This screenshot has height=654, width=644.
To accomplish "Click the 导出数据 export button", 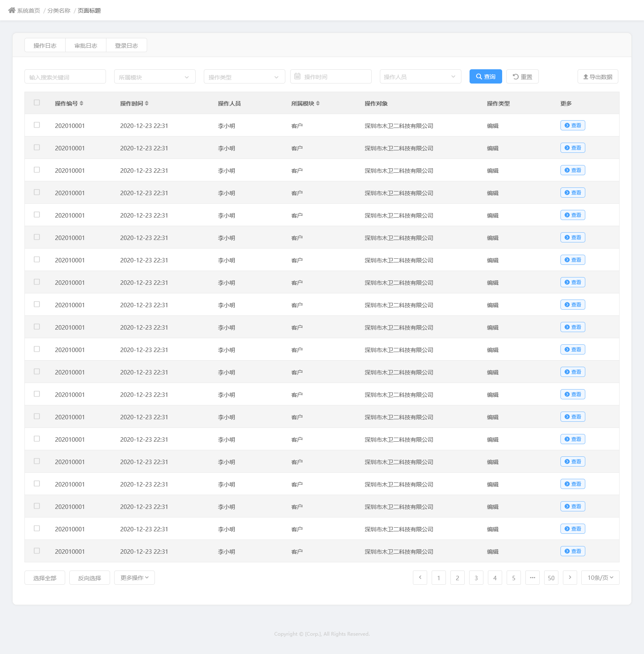I will point(598,77).
